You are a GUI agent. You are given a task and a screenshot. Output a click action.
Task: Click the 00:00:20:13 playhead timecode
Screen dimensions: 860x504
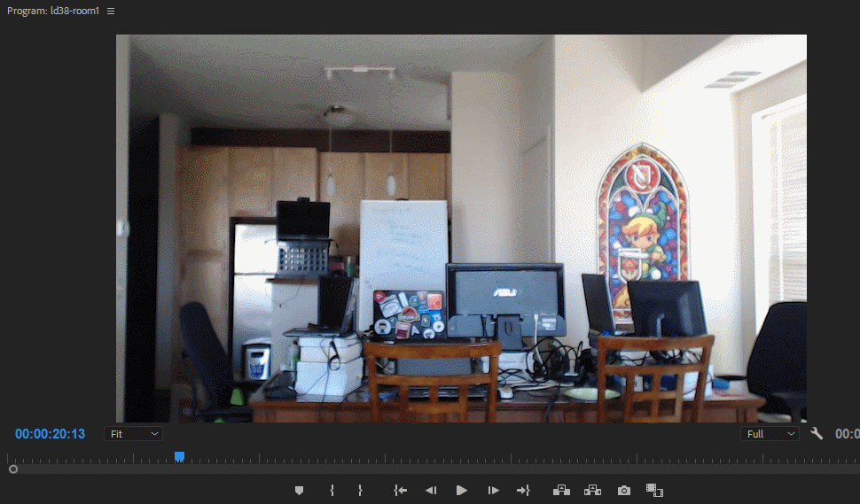50,434
